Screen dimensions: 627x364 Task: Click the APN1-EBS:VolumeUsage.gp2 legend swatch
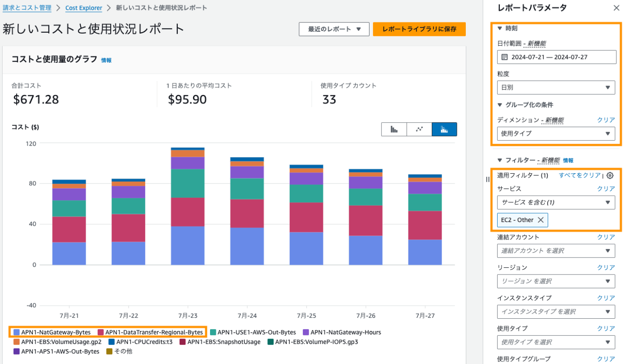tap(17, 342)
